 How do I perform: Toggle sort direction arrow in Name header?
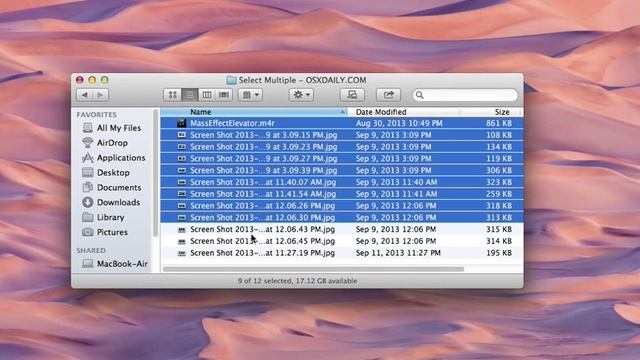tap(342, 112)
